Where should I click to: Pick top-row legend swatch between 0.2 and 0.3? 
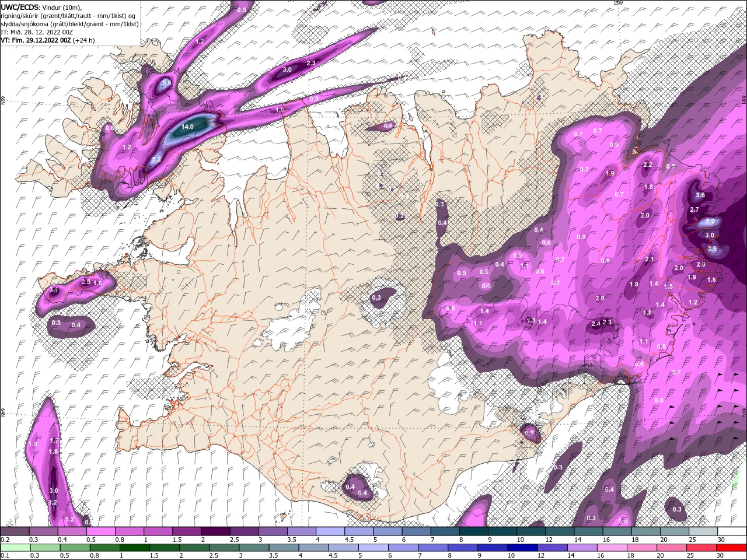click(15, 531)
